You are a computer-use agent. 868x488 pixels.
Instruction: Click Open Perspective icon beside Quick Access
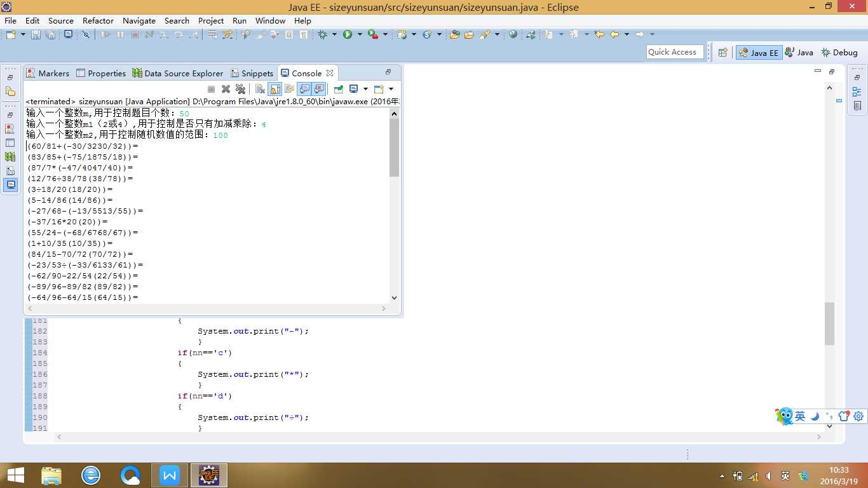click(722, 53)
